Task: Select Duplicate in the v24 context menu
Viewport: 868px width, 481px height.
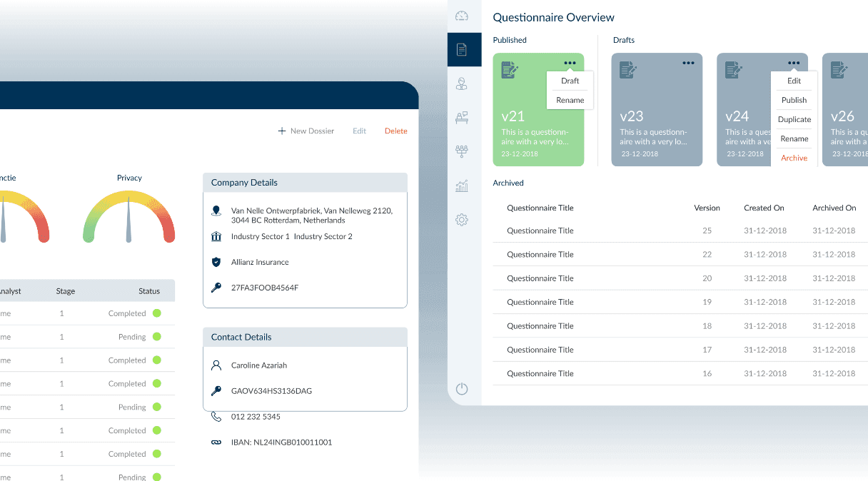Action: tap(794, 120)
